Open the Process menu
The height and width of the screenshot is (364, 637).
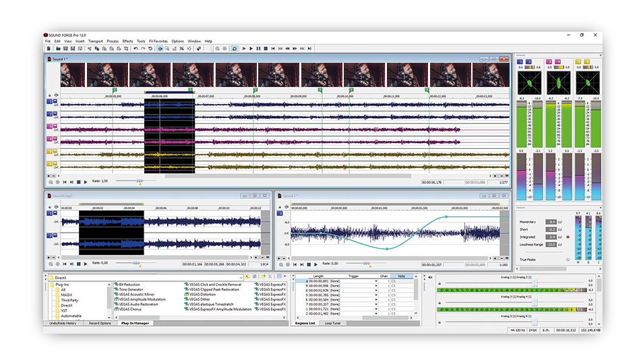click(113, 41)
